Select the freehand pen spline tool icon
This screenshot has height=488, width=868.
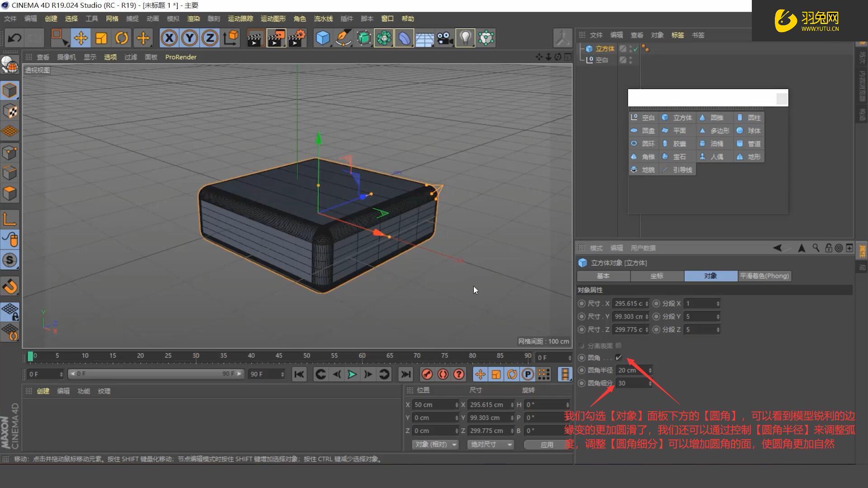344,38
